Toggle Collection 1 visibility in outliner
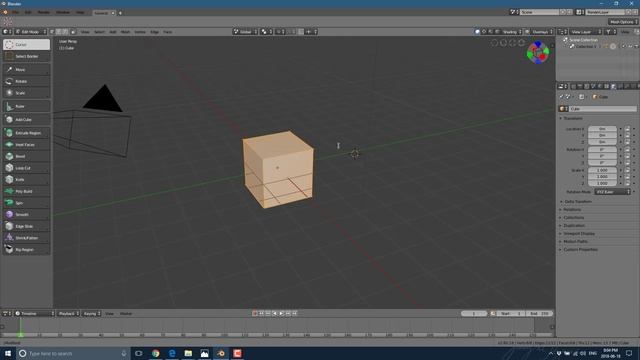The image size is (640, 360). pyautogui.click(x=624, y=47)
